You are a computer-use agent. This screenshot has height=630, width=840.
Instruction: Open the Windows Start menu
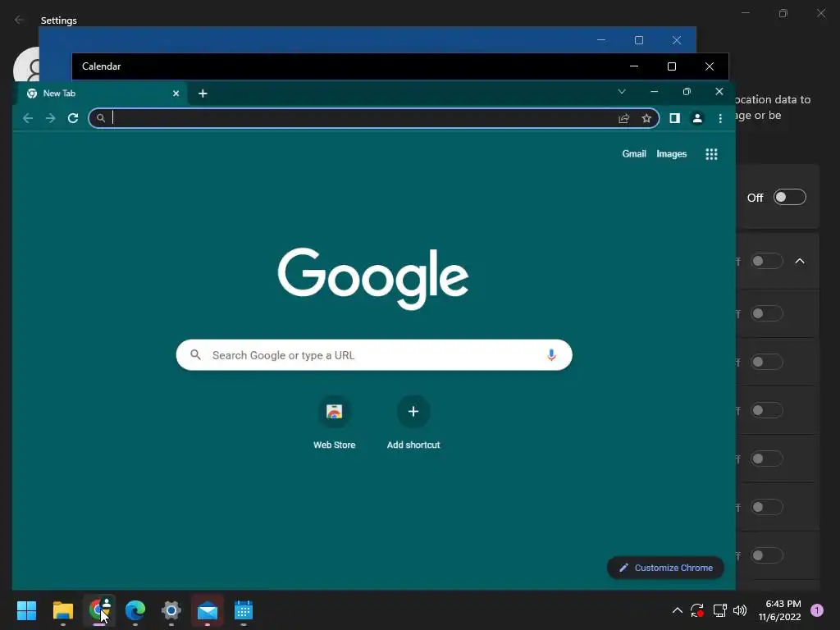point(26,610)
